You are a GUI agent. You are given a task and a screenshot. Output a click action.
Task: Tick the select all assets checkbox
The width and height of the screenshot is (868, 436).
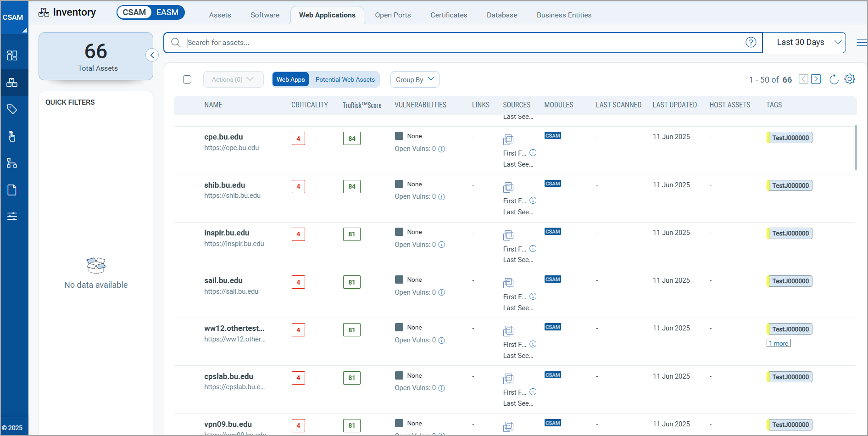click(187, 79)
